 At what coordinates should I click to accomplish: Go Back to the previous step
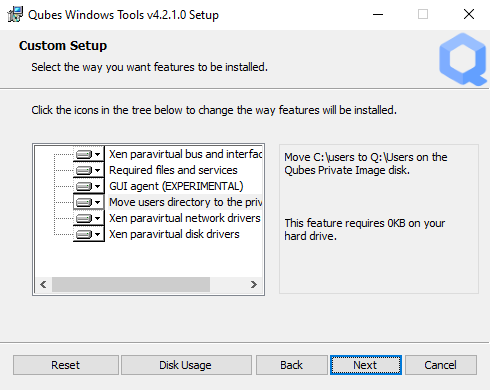[x=291, y=365]
